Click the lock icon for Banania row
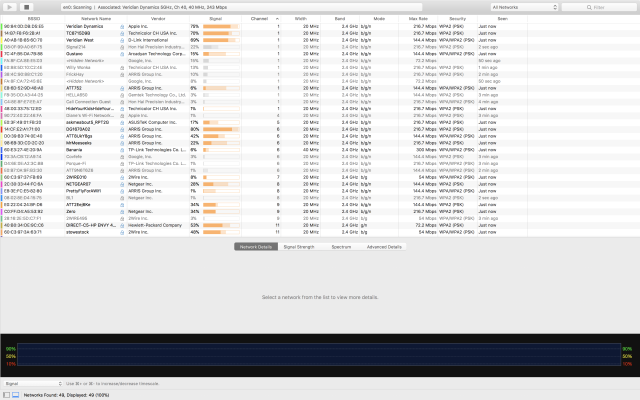The height and width of the screenshot is (400, 640). (122, 150)
